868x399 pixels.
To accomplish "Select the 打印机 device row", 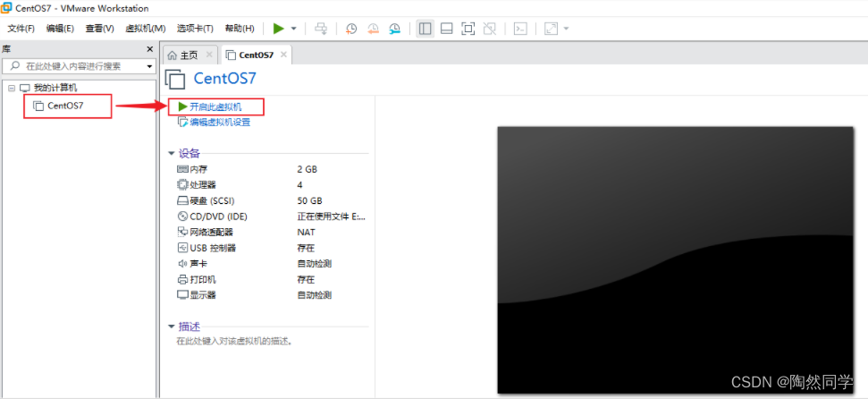I will click(273, 279).
